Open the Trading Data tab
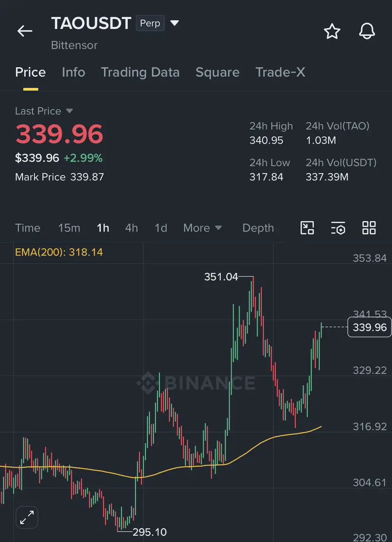392x542 pixels. (140, 72)
